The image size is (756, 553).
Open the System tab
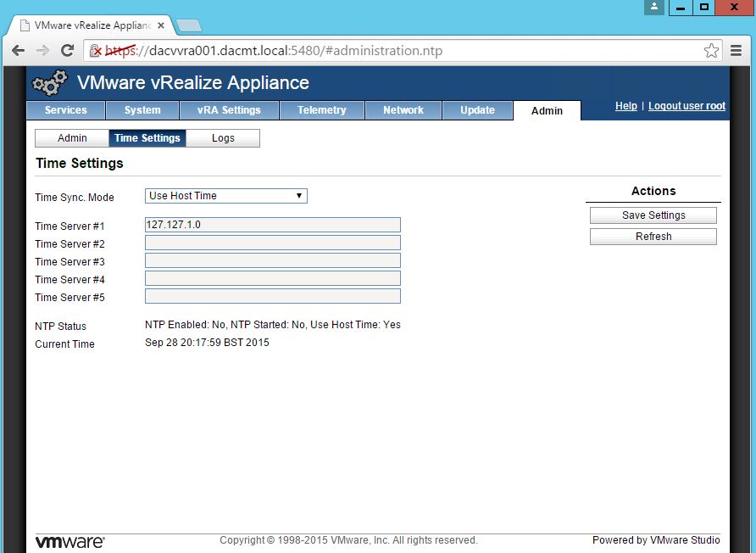pos(142,110)
